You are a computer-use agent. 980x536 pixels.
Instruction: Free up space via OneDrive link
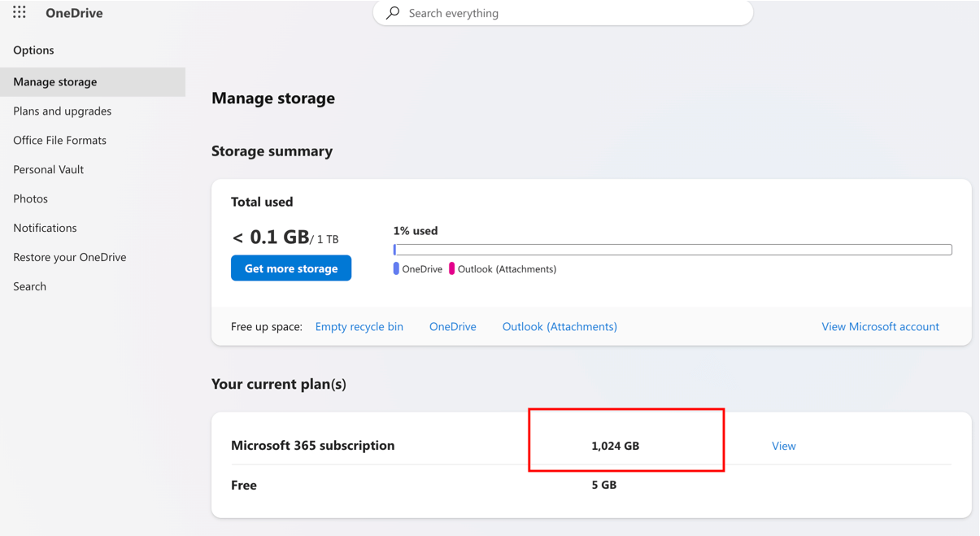(x=452, y=326)
